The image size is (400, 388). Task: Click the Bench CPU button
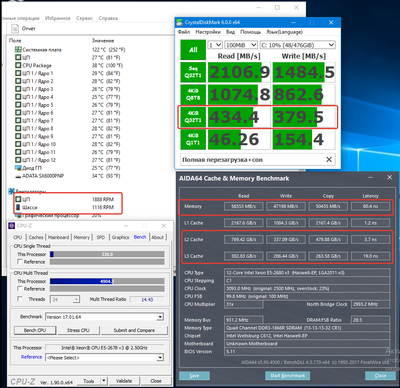(35, 330)
